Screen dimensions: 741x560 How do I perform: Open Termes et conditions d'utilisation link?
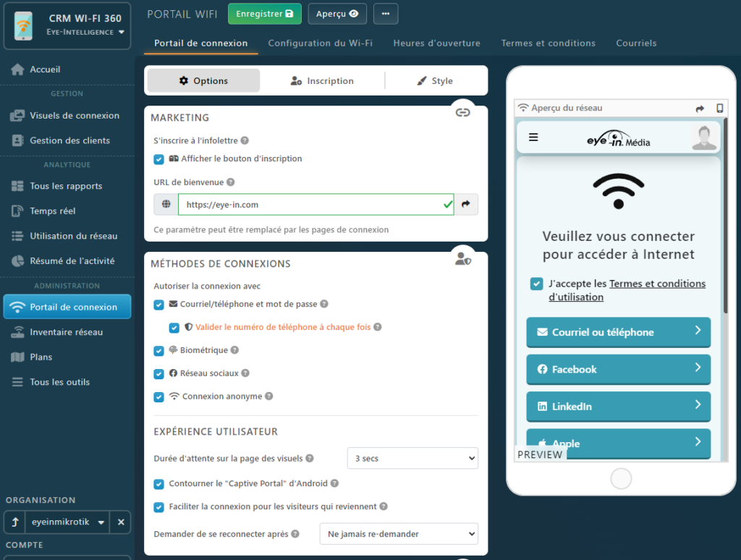pos(627,290)
